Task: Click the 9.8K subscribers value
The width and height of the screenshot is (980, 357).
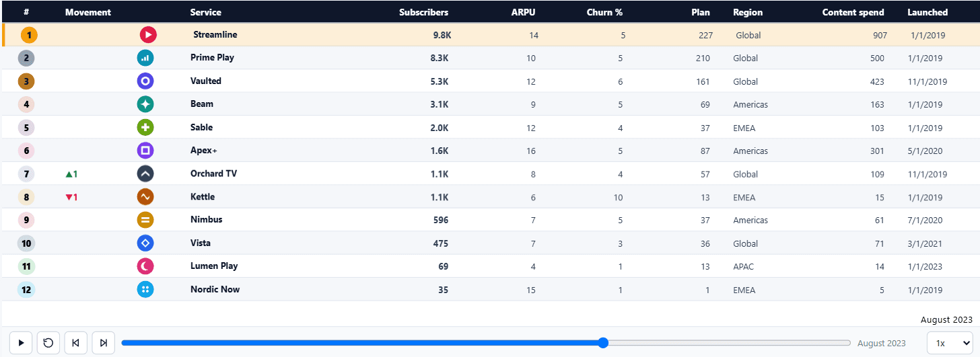Action: tap(441, 35)
